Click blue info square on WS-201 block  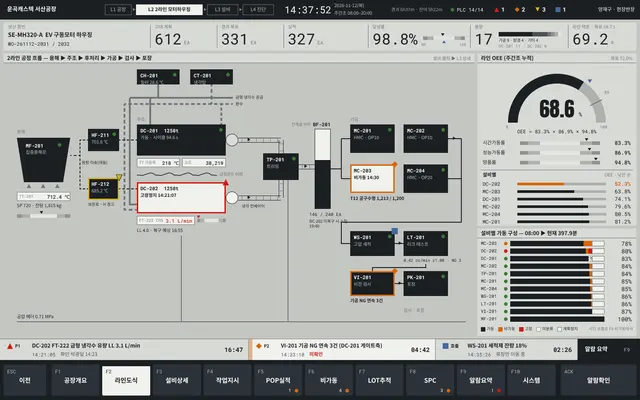(394, 231)
